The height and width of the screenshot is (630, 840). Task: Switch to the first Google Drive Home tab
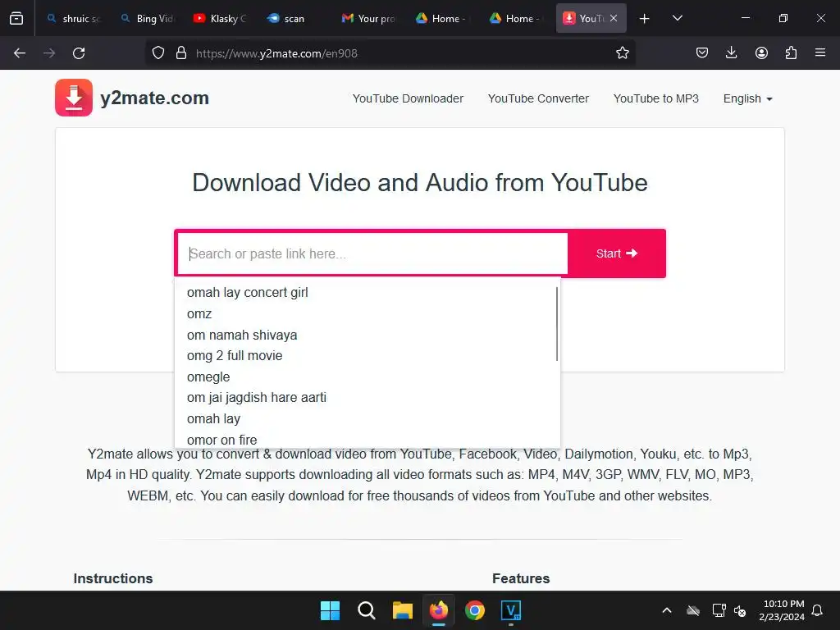442,18
